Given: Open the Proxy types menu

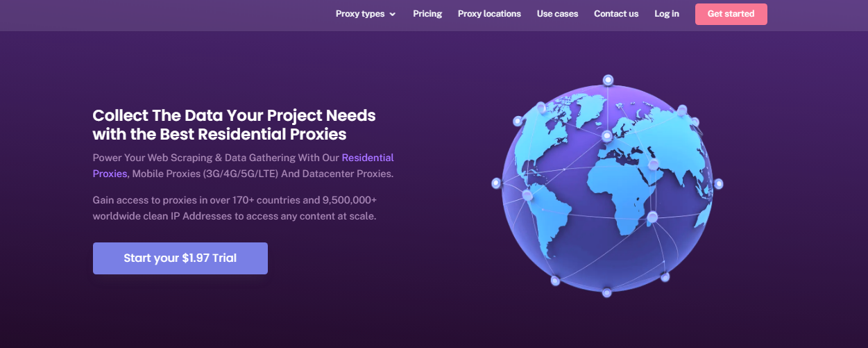Looking at the screenshot, I should (366, 14).
